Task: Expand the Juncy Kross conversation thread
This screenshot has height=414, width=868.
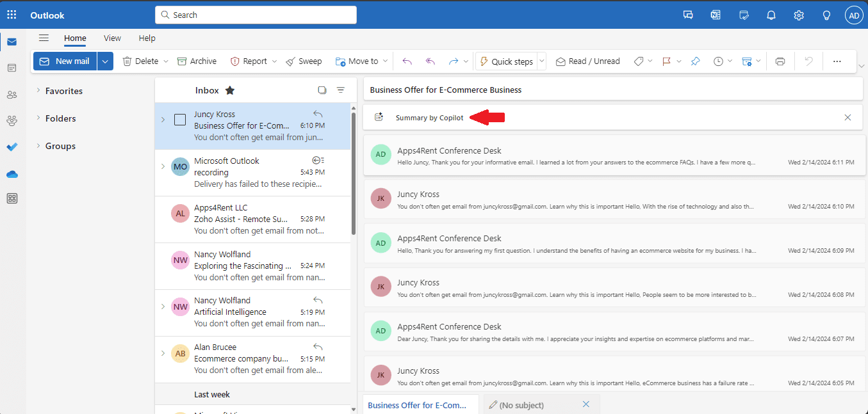Action: [163, 120]
